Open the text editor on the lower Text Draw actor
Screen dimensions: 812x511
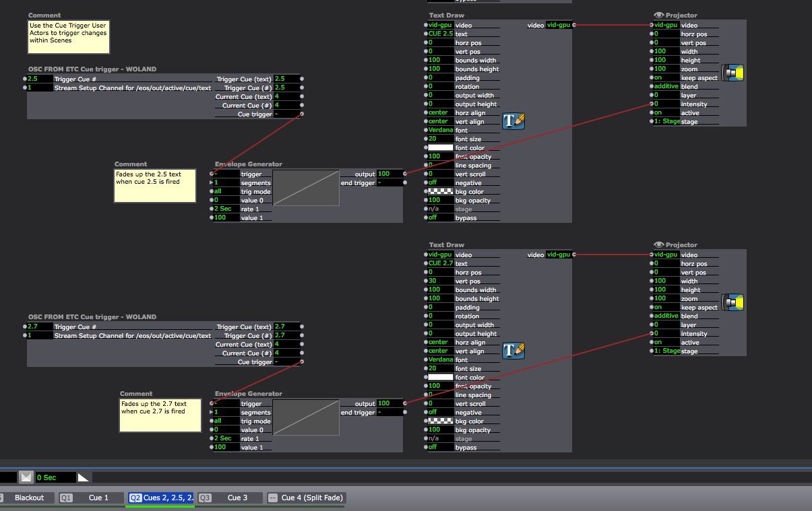point(513,350)
